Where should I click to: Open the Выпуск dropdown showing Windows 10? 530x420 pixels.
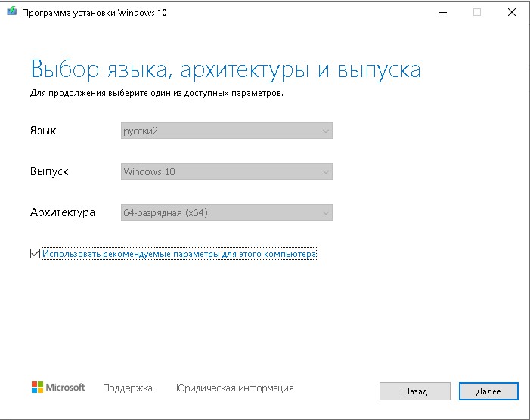click(x=227, y=171)
